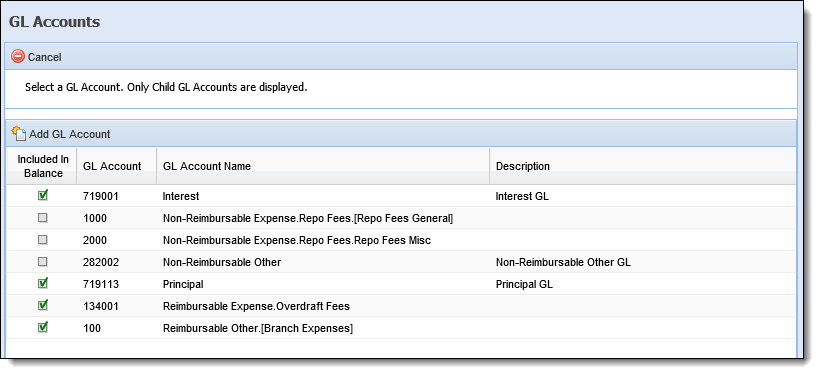Uncheck Included In Balance for Interest 719001
Viewport: 819px width, 374px height.
(43, 195)
